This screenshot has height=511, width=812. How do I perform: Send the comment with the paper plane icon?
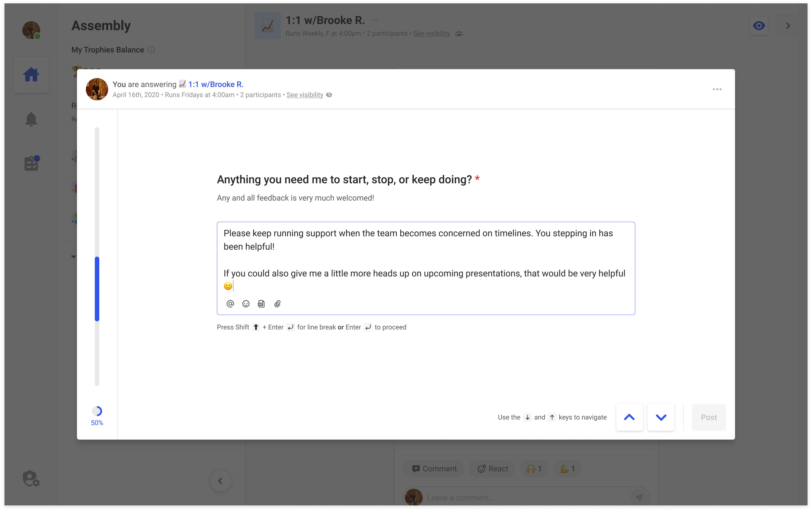pyautogui.click(x=639, y=497)
